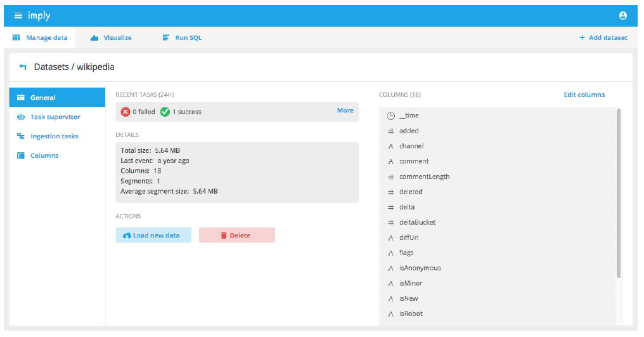Select the added column name

pos(409,131)
